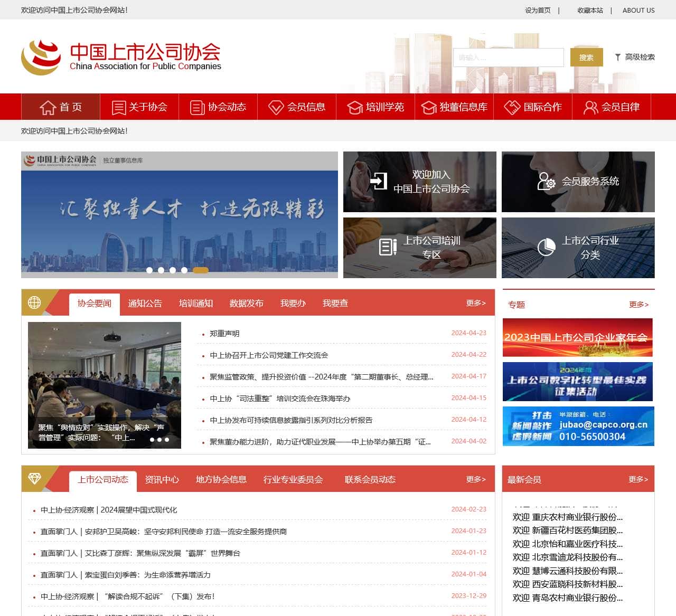
Task: Click the notebook icon in 上市公司培训专区
Action: coord(388,247)
